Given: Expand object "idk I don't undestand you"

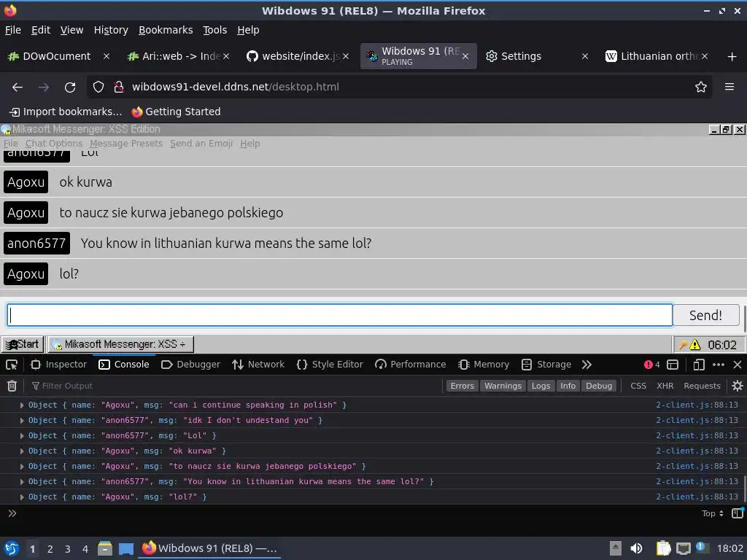Looking at the screenshot, I should (22, 421).
